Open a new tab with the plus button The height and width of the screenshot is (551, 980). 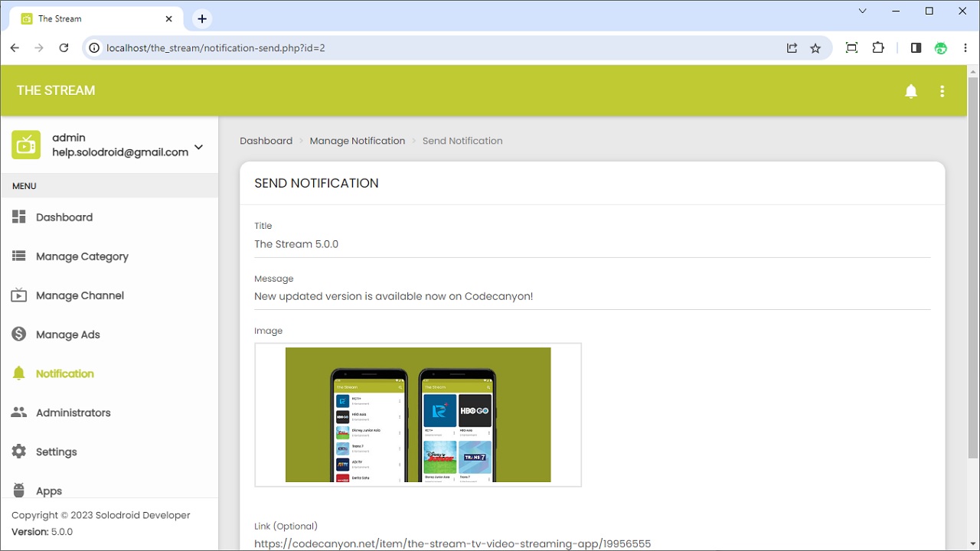202,18
